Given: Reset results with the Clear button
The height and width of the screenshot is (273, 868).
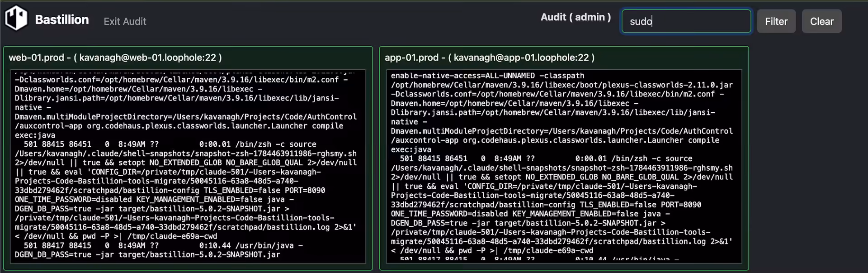Looking at the screenshot, I should point(821,21).
